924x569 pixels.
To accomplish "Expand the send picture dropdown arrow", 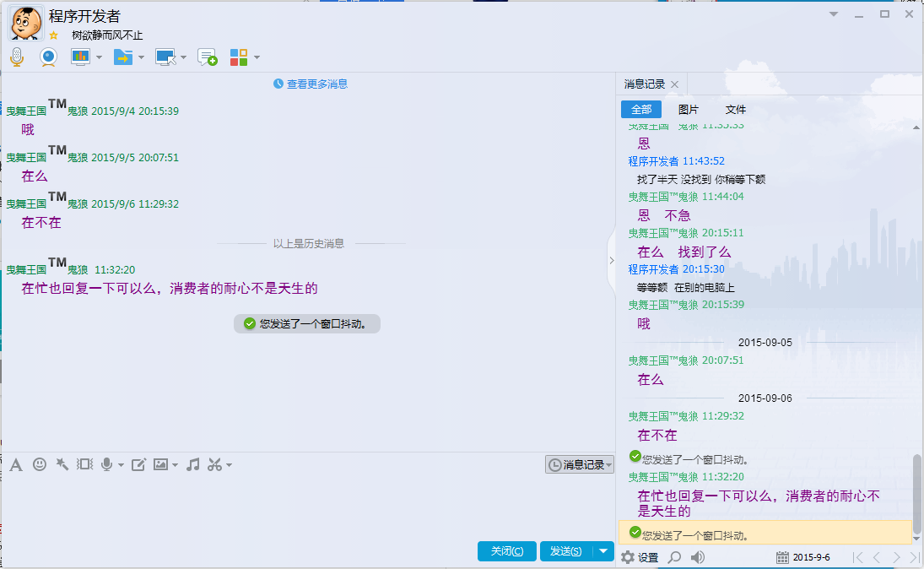I will tap(175, 465).
